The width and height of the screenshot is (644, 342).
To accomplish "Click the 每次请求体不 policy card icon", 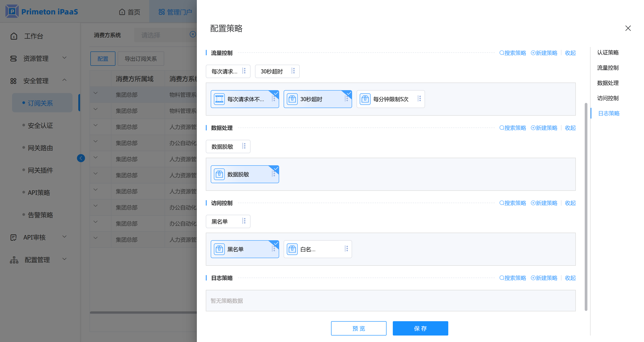I will 219,99.
